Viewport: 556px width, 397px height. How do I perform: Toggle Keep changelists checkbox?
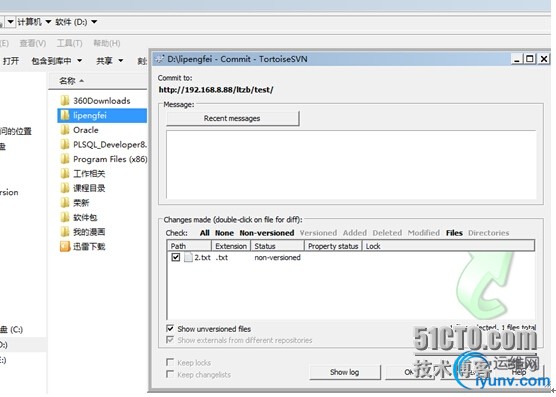[170, 374]
